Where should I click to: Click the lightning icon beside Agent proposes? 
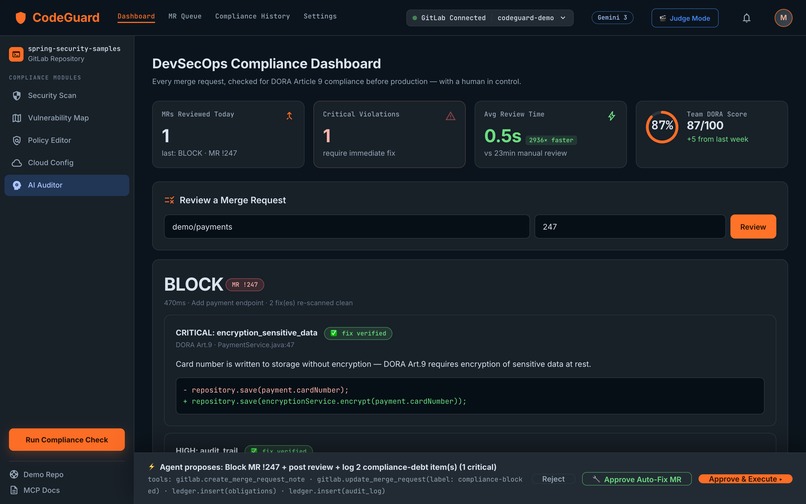(x=151, y=467)
